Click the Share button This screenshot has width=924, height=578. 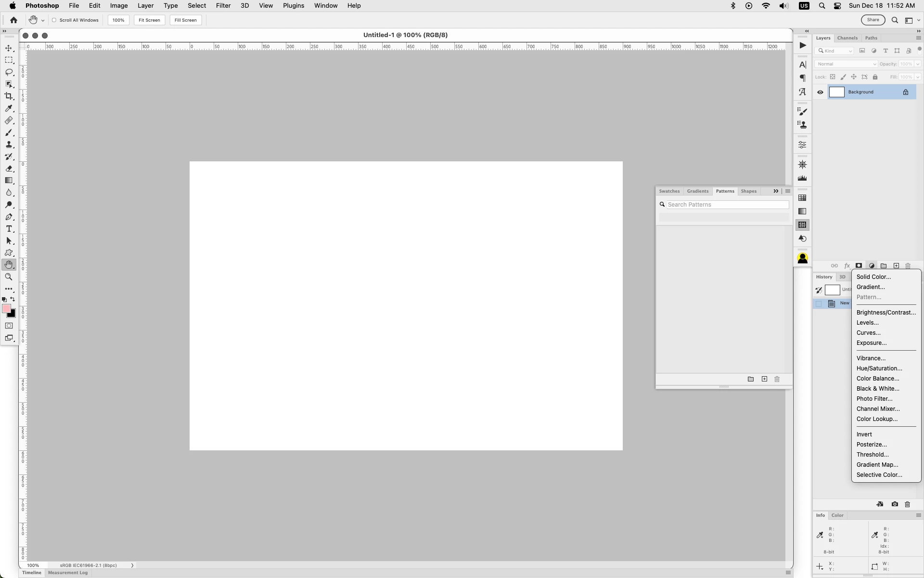click(873, 20)
